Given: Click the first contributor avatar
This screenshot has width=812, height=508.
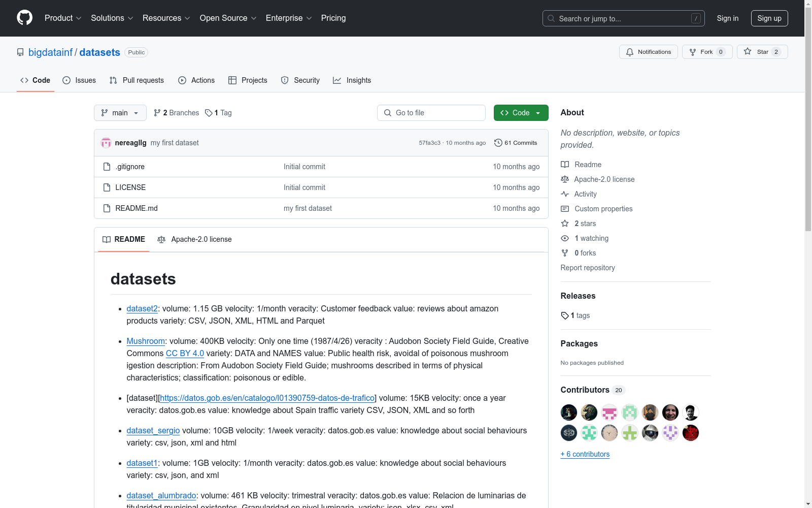Looking at the screenshot, I should pyautogui.click(x=569, y=412).
